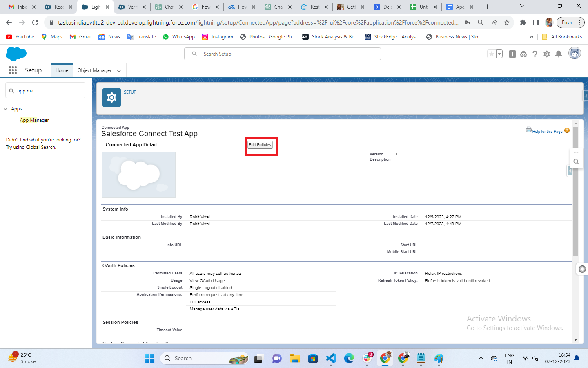Click the connected app cloud logo image

tap(139, 175)
